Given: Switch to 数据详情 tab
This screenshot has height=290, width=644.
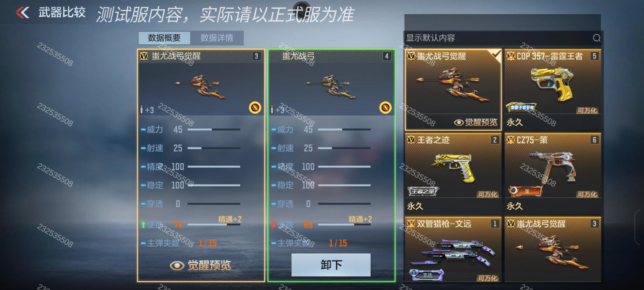Looking at the screenshot, I should click(x=217, y=38).
